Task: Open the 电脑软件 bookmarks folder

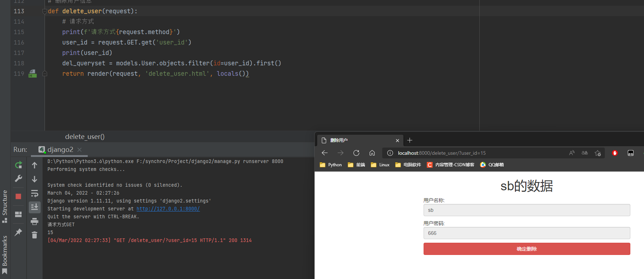Action: point(408,165)
